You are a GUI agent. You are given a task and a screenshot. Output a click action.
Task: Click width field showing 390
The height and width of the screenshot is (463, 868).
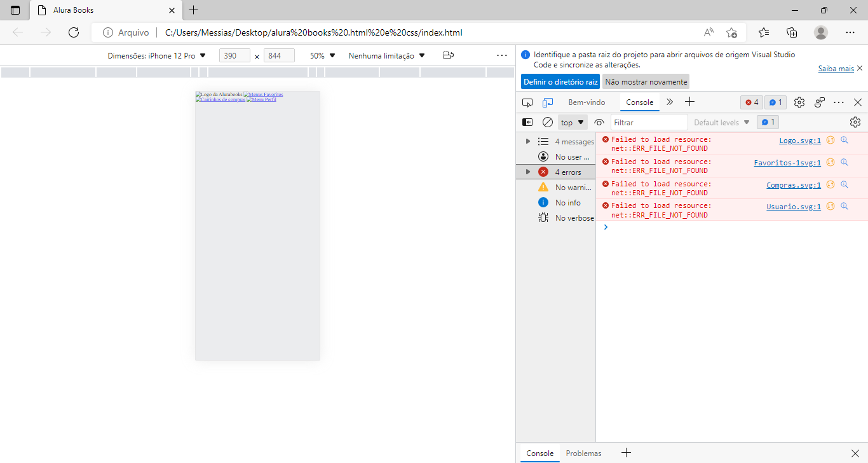point(234,55)
